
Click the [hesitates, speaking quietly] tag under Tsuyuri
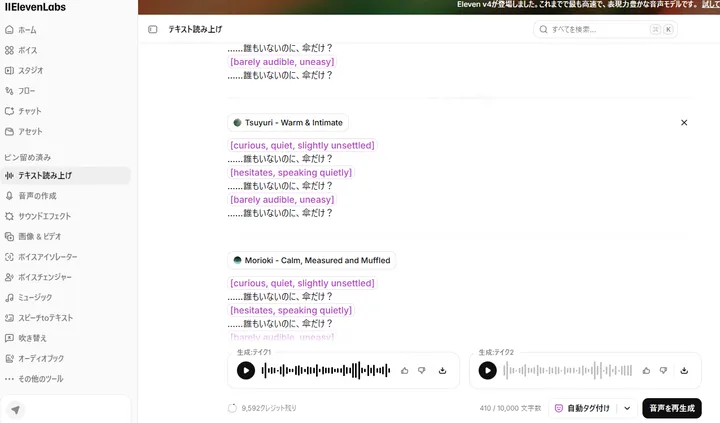click(291, 172)
